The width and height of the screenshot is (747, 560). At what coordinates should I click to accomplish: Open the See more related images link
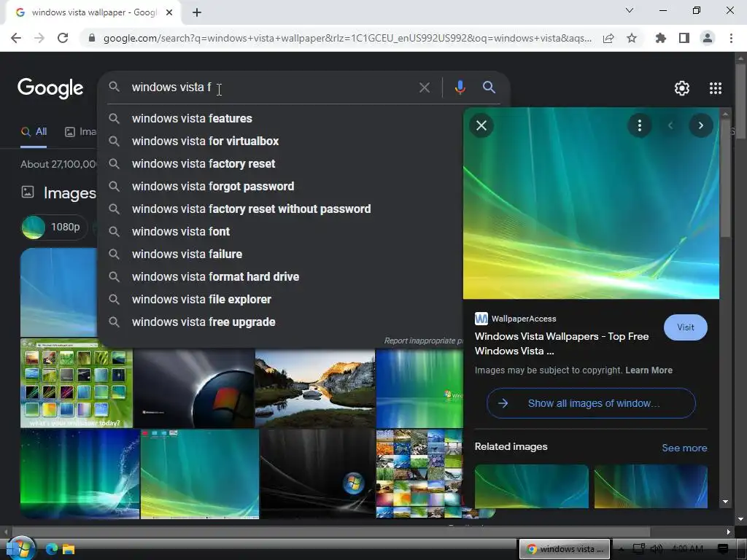[x=684, y=448]
